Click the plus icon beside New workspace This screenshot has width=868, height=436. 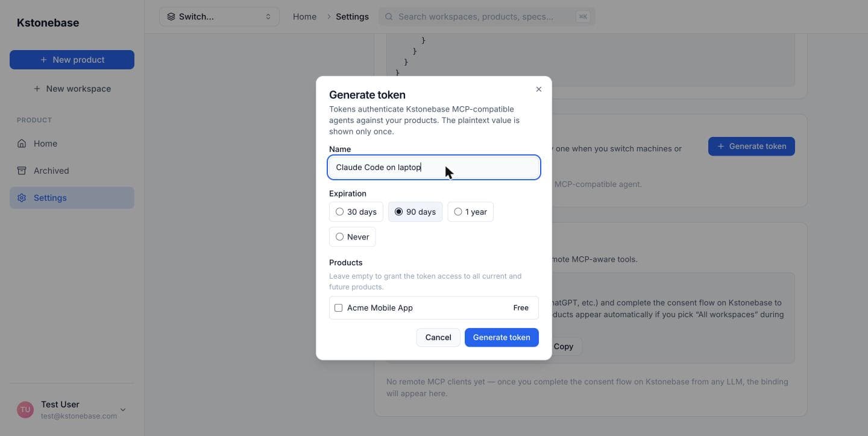tap(37, 89)
